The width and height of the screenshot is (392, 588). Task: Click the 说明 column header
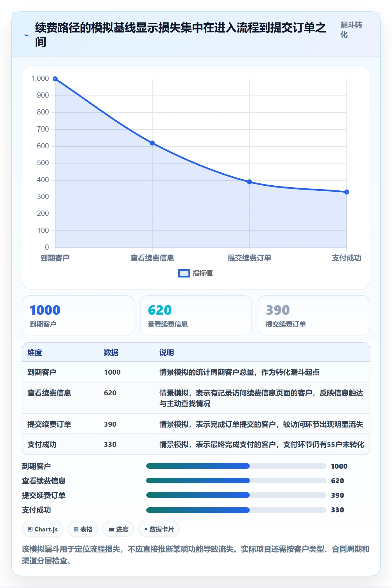pyautogui.click(x=167, y=353)
